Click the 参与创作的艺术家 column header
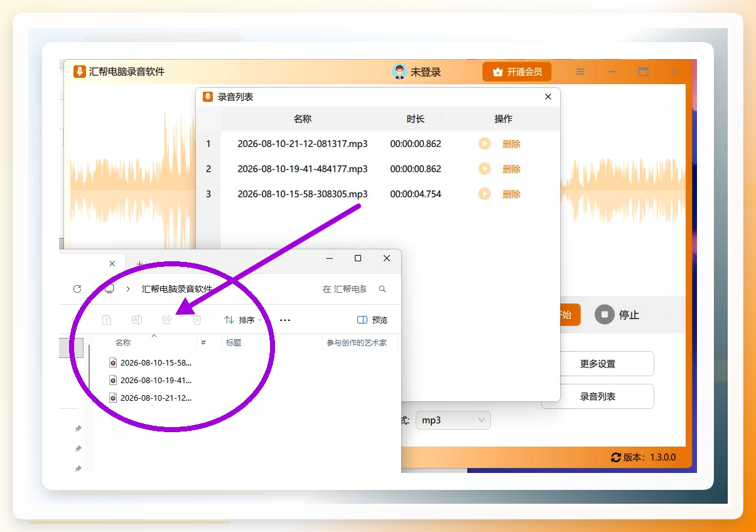 357,342
